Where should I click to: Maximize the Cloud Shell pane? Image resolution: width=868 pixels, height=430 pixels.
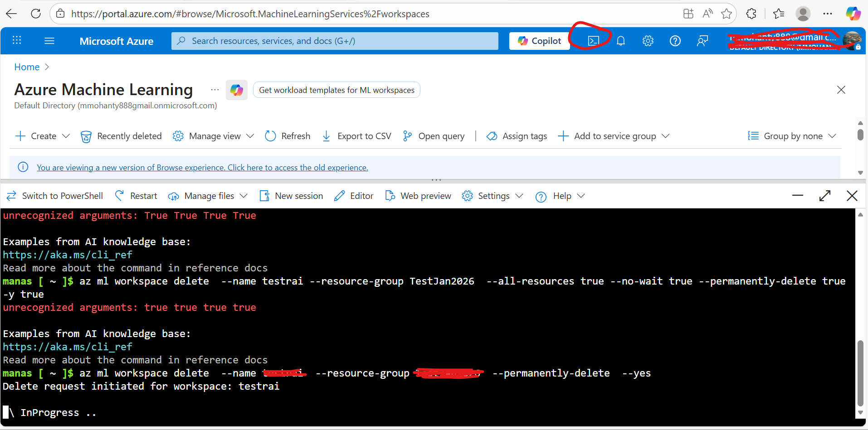pos(825,196)
